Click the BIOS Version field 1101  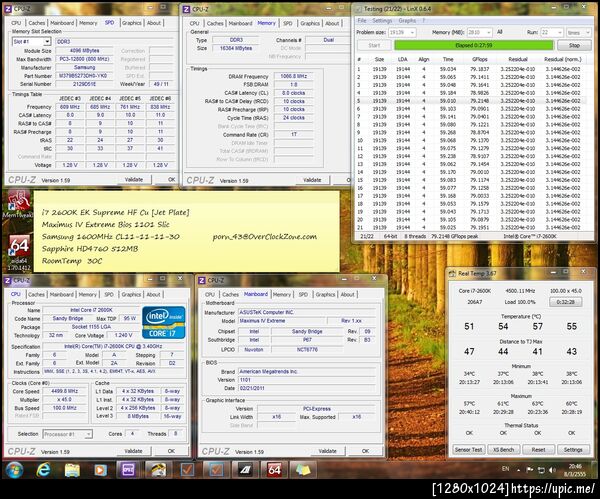point(307,380)
